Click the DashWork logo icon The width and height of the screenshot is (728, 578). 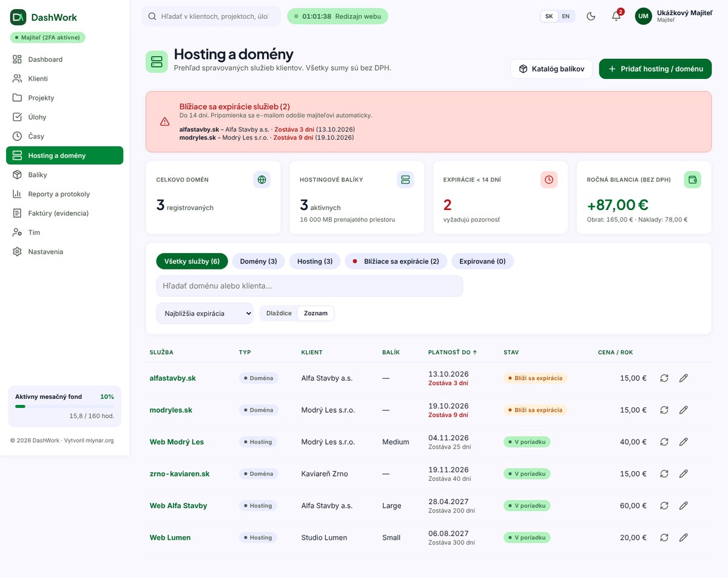(x=18, y=18)
